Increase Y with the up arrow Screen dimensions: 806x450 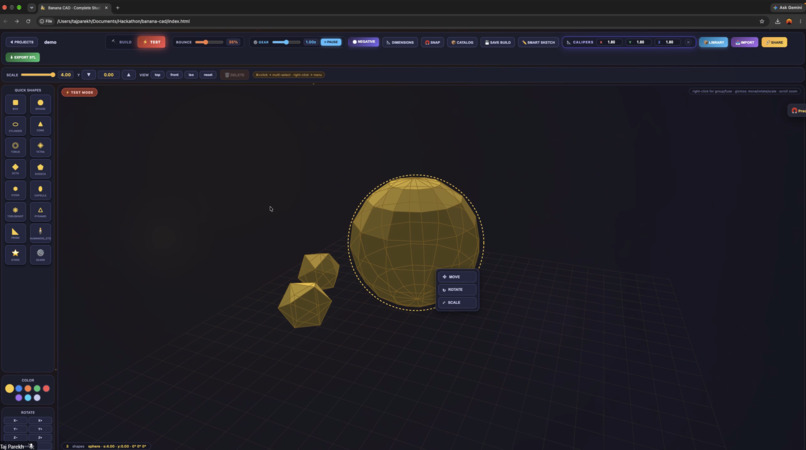[x=129, y=75]
